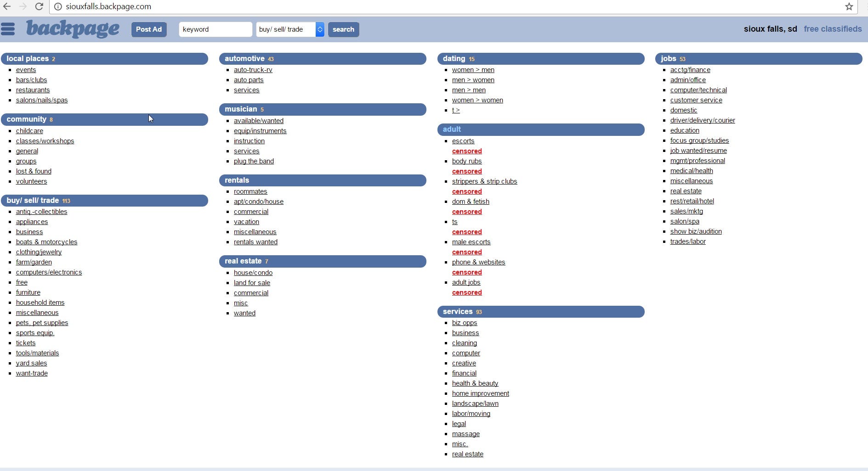Open the rentals wanted link
868x471 pixels.
point(255,242)
